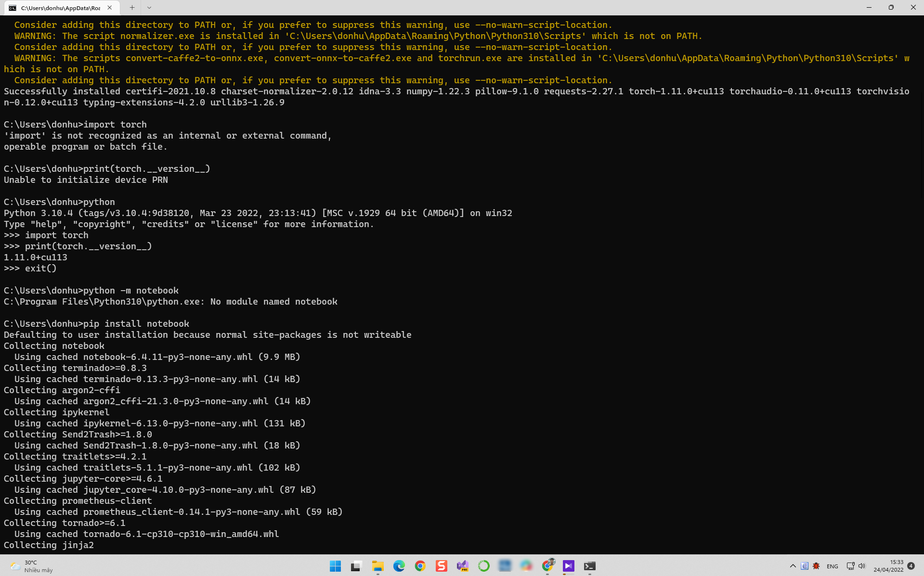This screenshot has height=576, width=924.
Task: Open a new terminal tab with plus button
Action: point(131,8)
